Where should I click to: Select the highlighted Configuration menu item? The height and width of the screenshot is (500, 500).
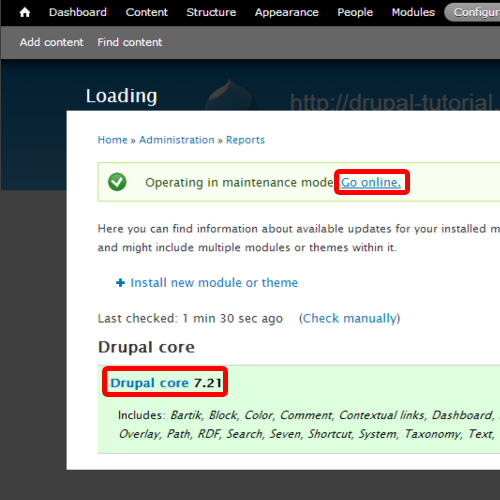point(473,12)
